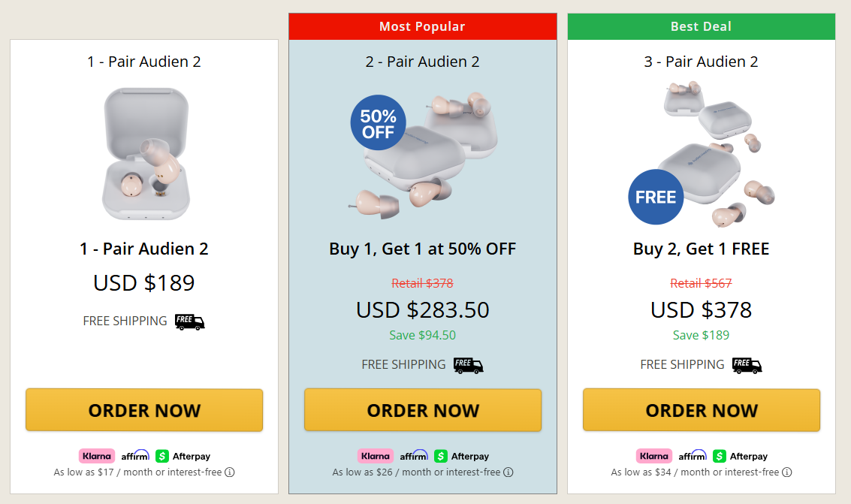The image size is (851, 504).
Task: Click the blue FREE badge on 3-Pair image
Action: [x=656, y=197]
